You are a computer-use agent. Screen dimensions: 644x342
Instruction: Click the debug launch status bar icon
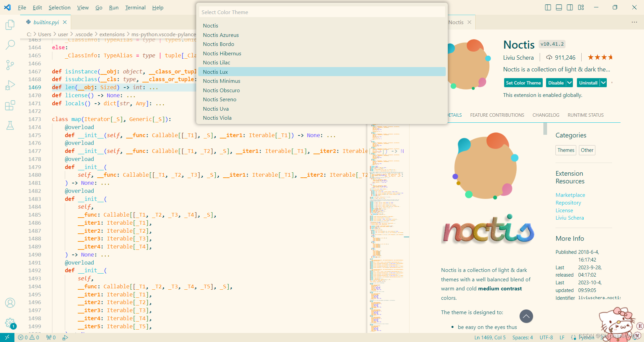pyautogui.click(x=65, y=338)
